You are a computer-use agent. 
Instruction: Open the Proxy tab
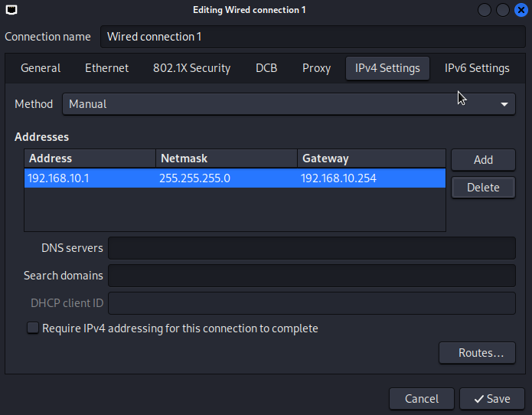(x=316, y=68)
